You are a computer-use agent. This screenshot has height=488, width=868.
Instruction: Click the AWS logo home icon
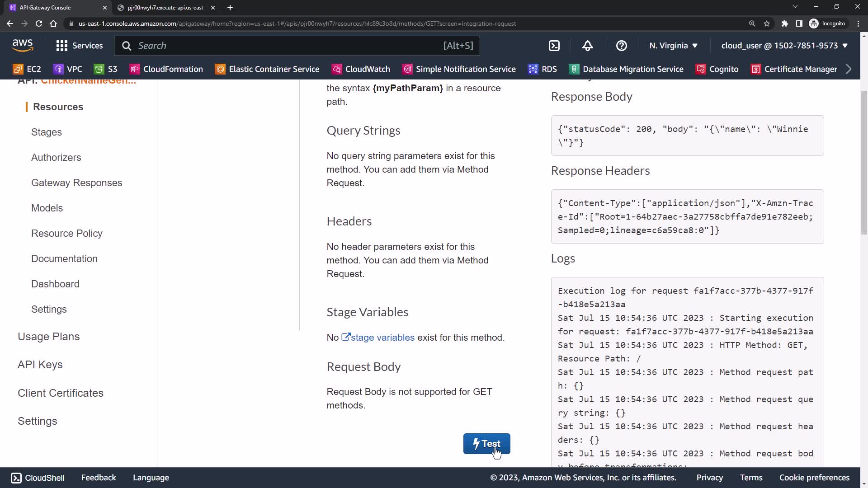point(23,45)
